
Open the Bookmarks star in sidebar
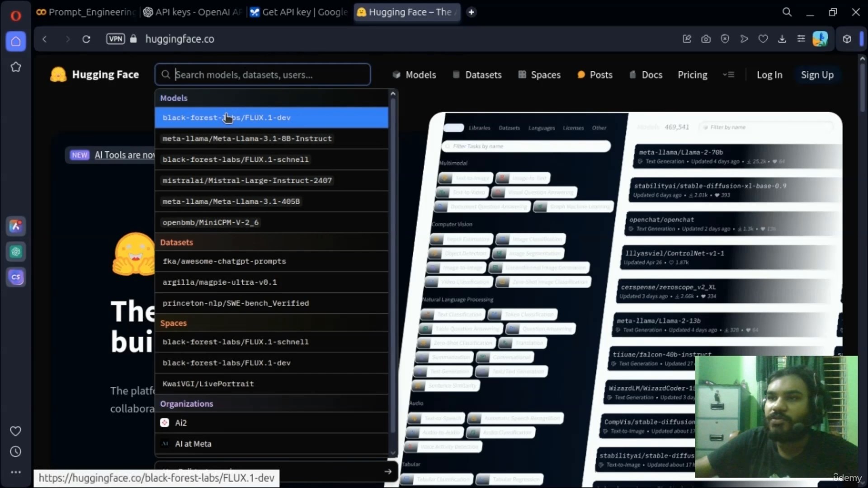click(16, 67)
